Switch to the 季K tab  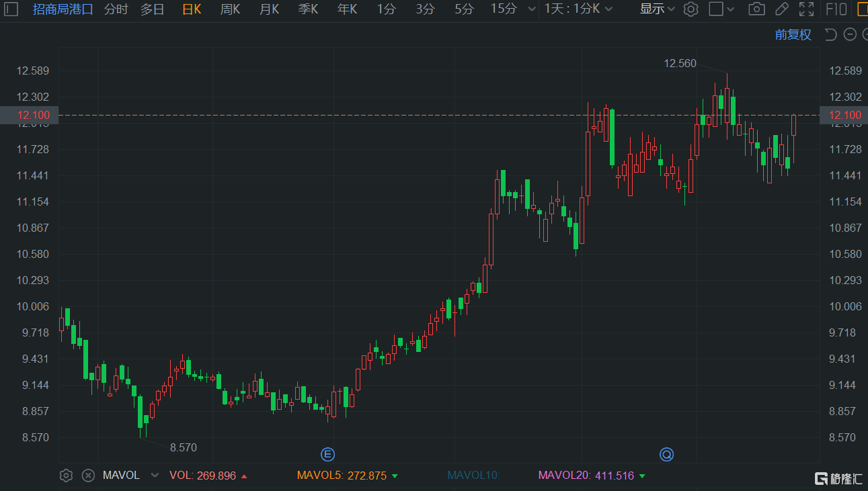(x=308, y=9)
